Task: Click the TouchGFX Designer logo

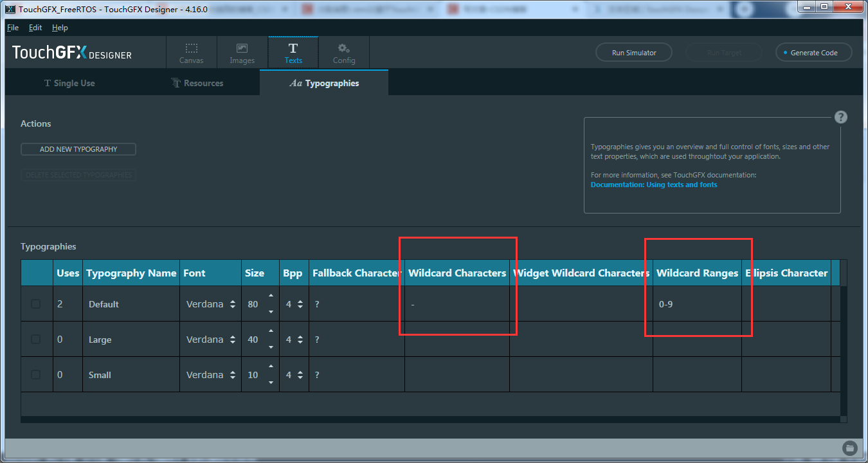Action: 72,53
